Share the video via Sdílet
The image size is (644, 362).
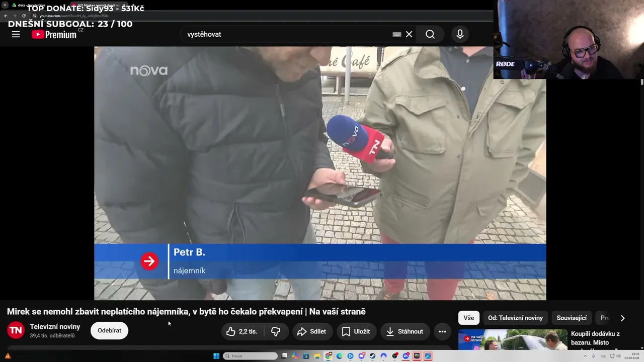312,331
